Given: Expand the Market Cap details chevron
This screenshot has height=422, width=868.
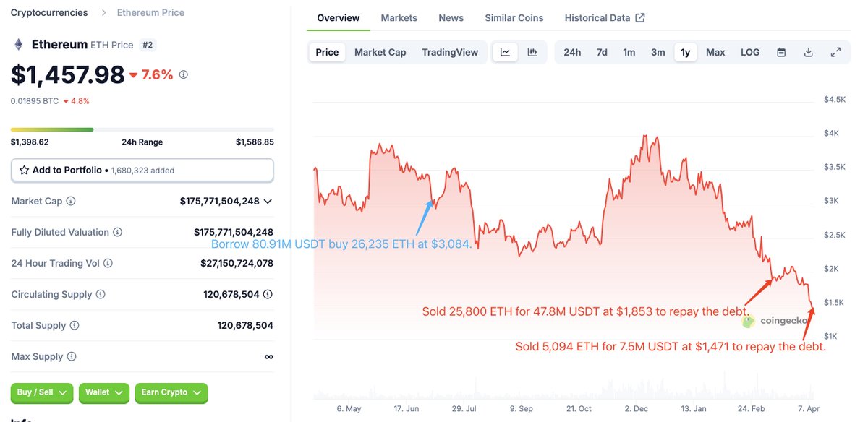Looking at the screenshot, I should [x=268, y=202].
